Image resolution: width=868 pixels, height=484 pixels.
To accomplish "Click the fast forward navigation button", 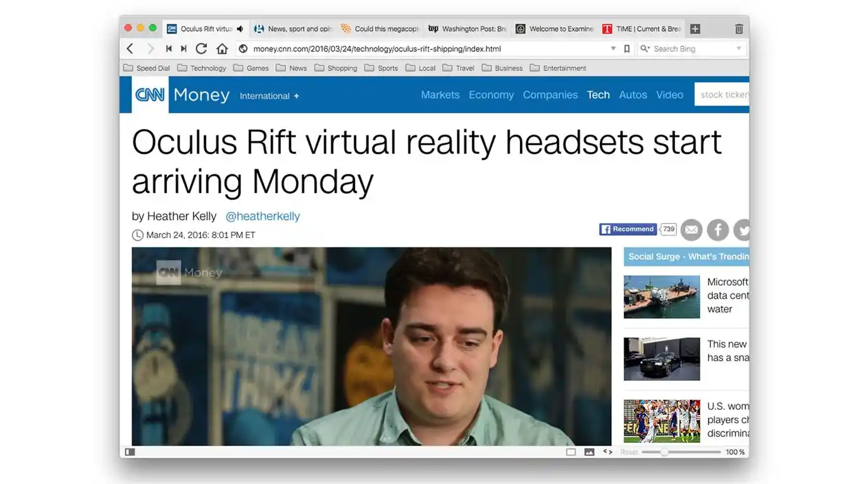I will click(x=183, y=49).
